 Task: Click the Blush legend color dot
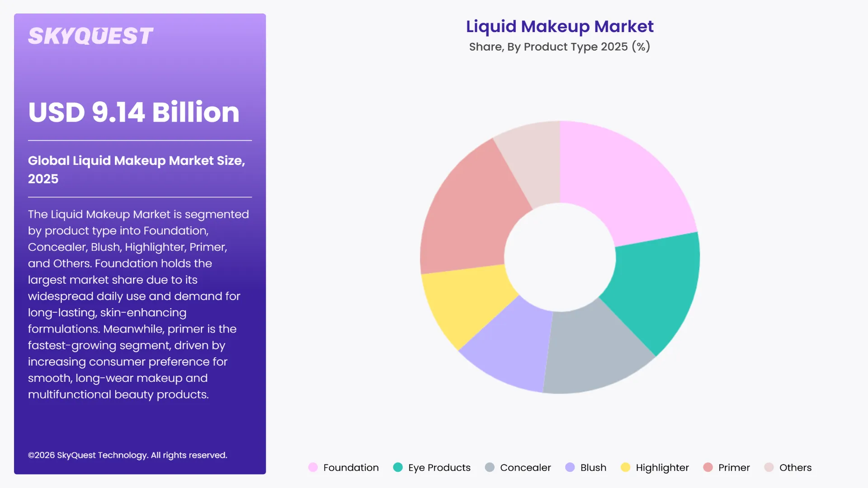point(570,467)
